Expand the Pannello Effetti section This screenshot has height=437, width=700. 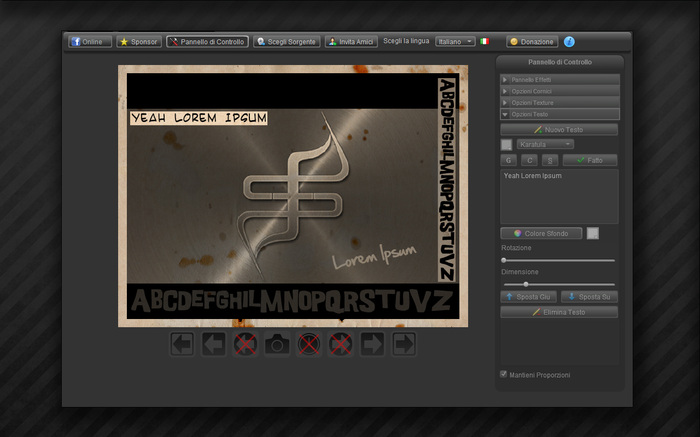click(560, 78)
